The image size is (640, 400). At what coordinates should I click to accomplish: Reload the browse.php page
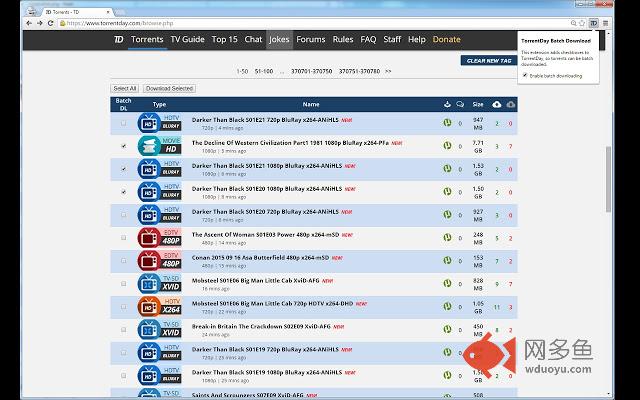[x=51, y=23]
